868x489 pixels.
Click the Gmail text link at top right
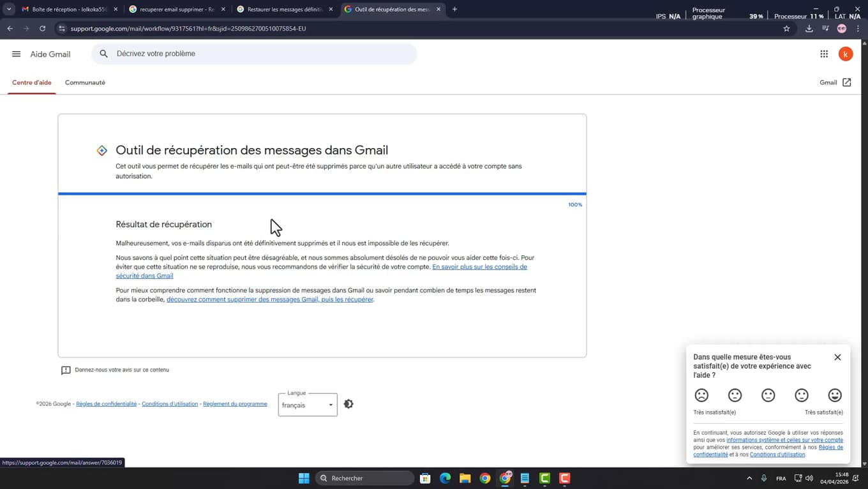(x=828, y=83)
